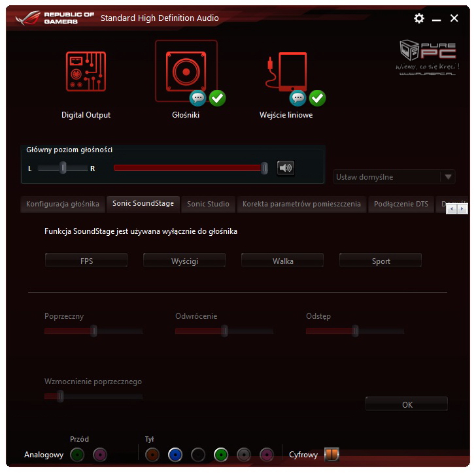476x473 pixels.
Task: Click the dropdown arrow next to Ustaw domyślne
Action: point(448,177)
